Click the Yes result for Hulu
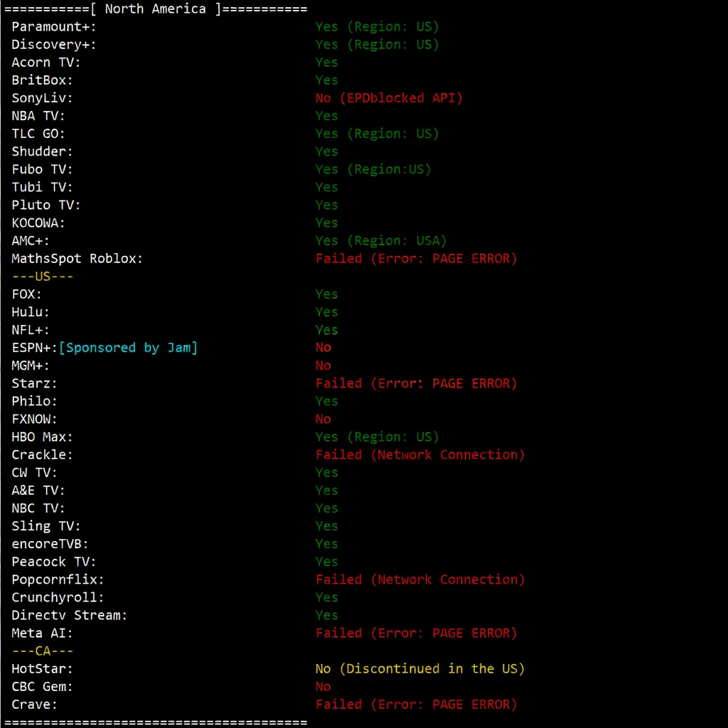 pyautogui.click(x=327, y=312)
